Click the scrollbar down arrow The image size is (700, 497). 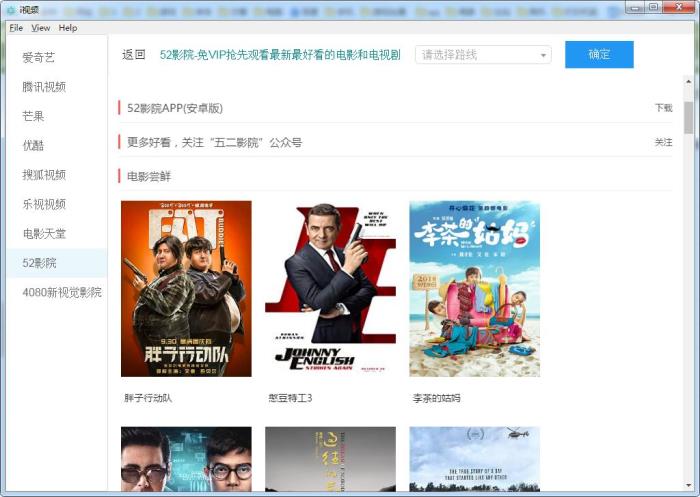pos(688,485)
